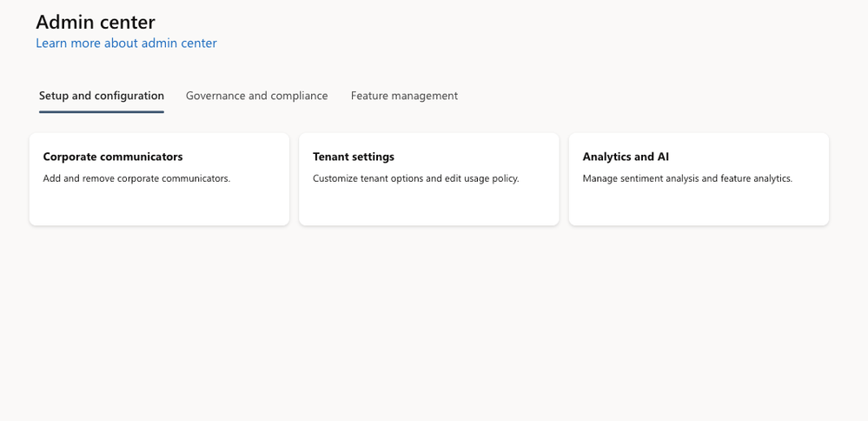The height and width of the screenshot is (421, 868).
Task: Click 'Customize tenant options and edit usage policy' text
Action: pyautogui.click(x=415, y=179)
